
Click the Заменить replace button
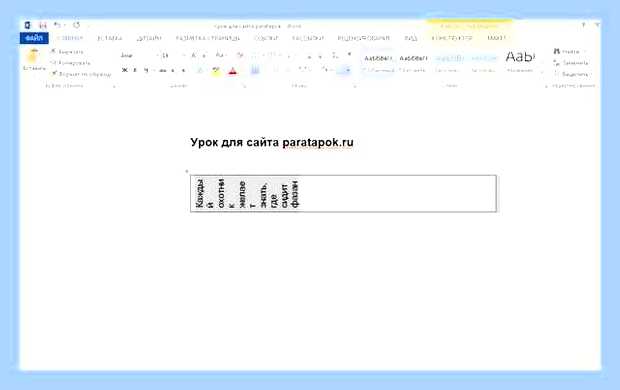pyautogui.click(x=572, y=63)
